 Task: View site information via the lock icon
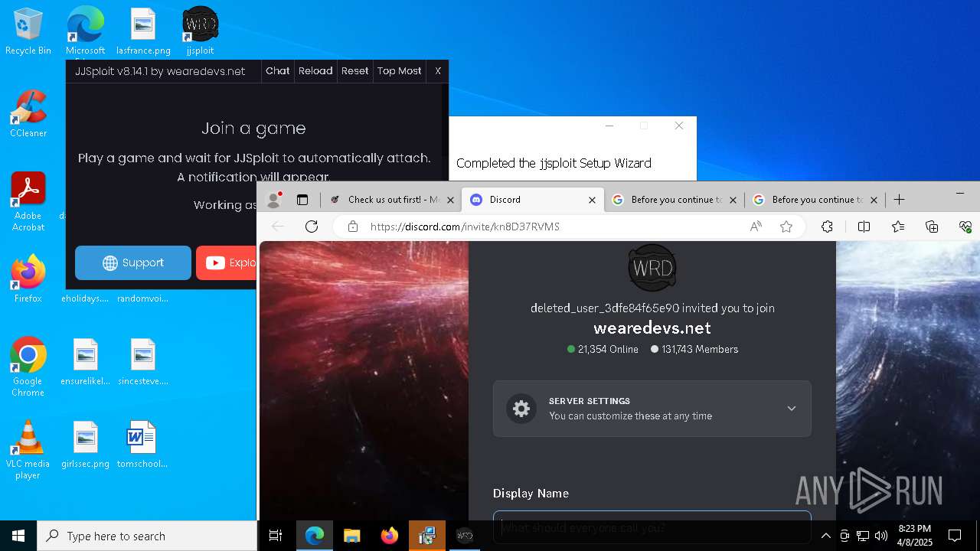pos(352,227)
